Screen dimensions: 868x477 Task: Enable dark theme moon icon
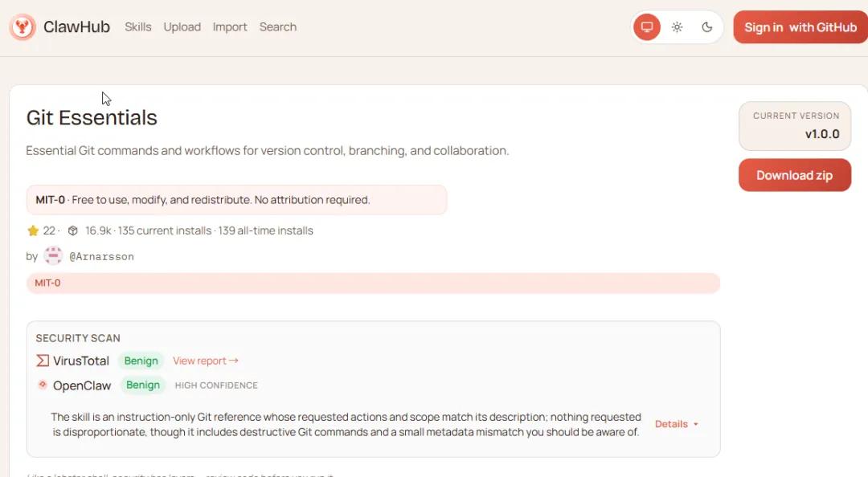(x=707, y=27)
